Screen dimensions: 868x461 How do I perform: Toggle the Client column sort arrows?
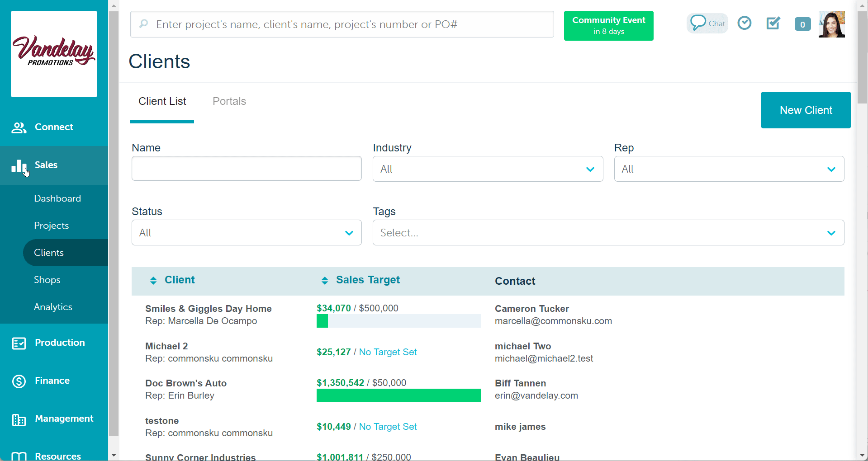(x=153, y=280)
